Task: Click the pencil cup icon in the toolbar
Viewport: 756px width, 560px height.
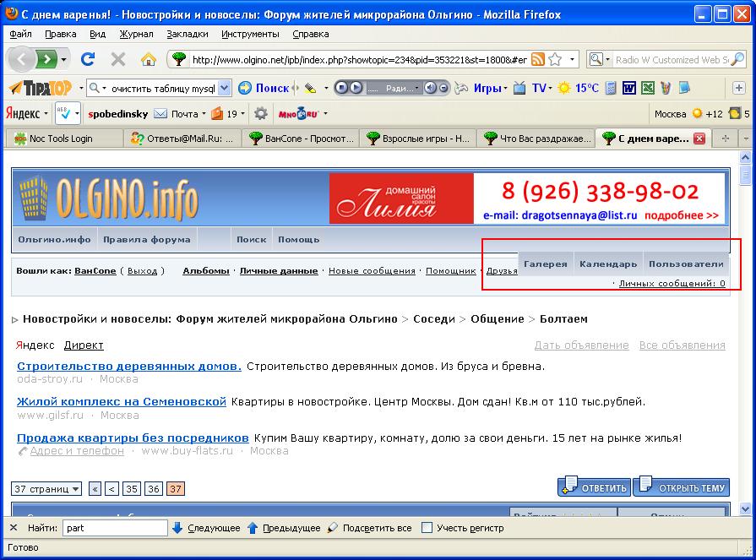Action: coord(666,88)
